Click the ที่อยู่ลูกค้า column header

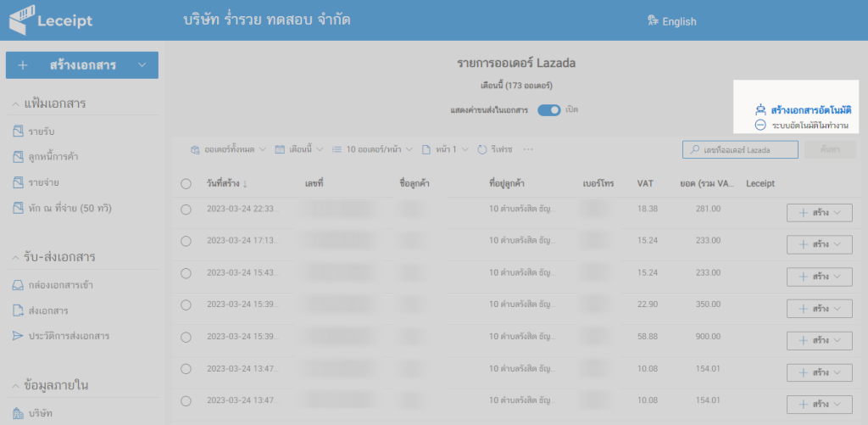coord(508,183)
